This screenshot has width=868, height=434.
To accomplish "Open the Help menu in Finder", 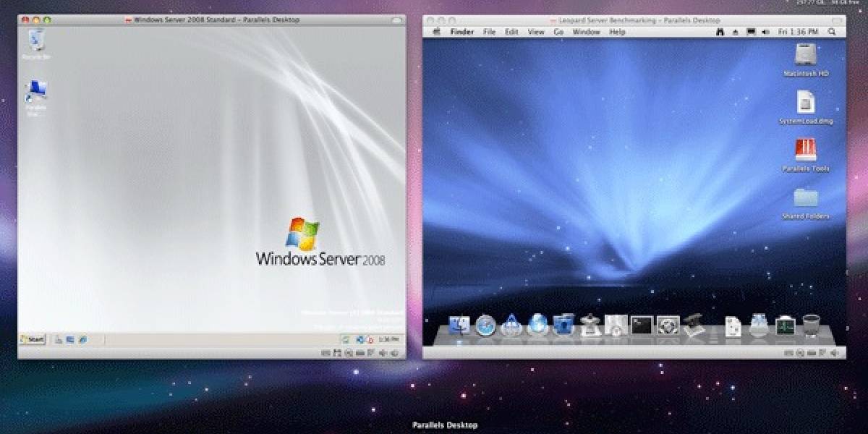I will tap(617, 32).
